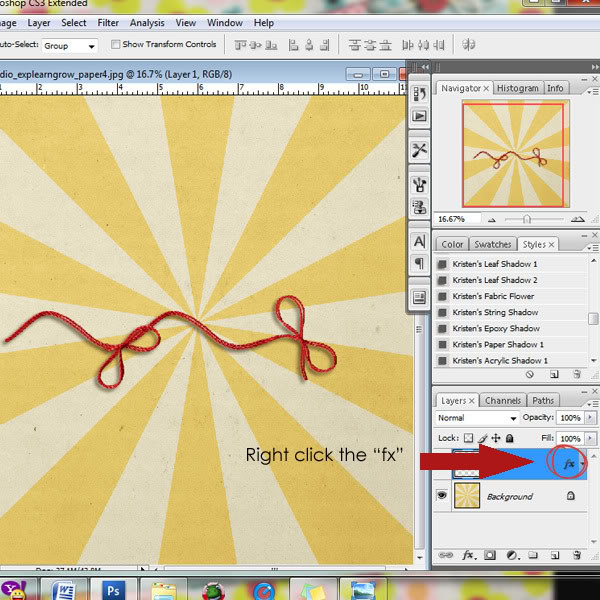600x600 pixels.
Task: Open the Tool Presets panel icon
Action: (x=419, y=150)
